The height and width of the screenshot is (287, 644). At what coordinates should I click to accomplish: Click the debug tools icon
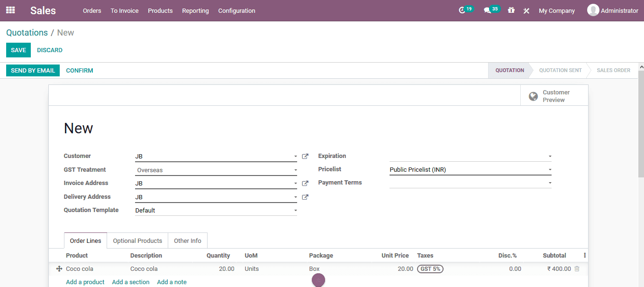526,10
